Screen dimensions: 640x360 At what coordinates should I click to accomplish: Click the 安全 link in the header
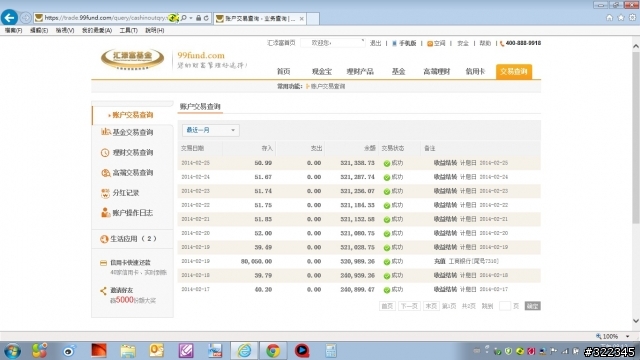(x=463, y=43)
